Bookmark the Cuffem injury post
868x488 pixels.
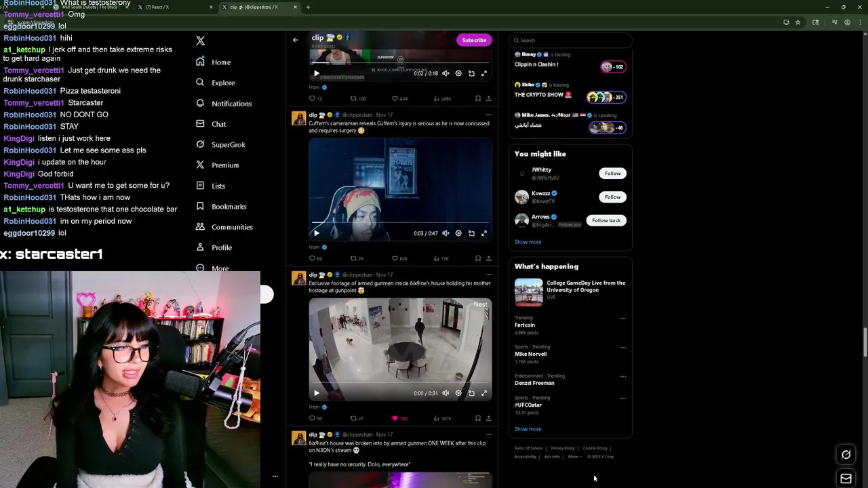tap(477, 258)
